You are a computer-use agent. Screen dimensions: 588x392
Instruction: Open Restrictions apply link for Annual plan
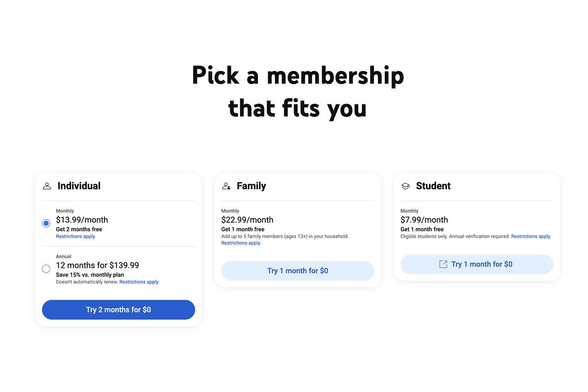(x=139, y=282)
